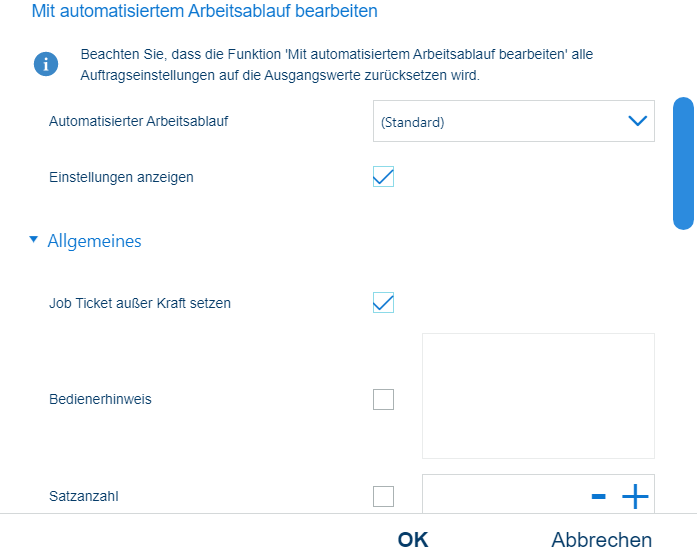Confirm the dialog with OK
This screenshot has width=697, height=552.
coord(413,540)
